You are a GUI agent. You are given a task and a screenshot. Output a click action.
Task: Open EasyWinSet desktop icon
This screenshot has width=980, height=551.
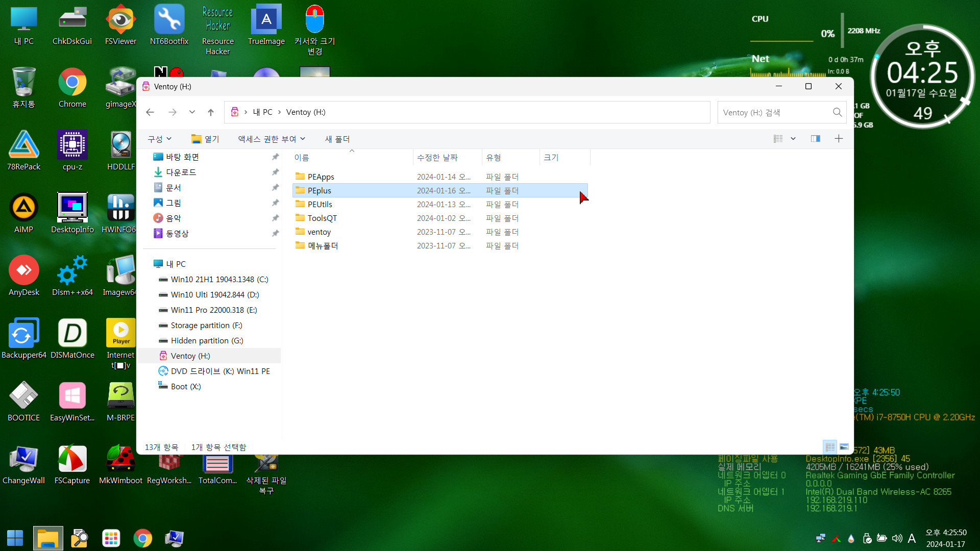tap(72, 402)
